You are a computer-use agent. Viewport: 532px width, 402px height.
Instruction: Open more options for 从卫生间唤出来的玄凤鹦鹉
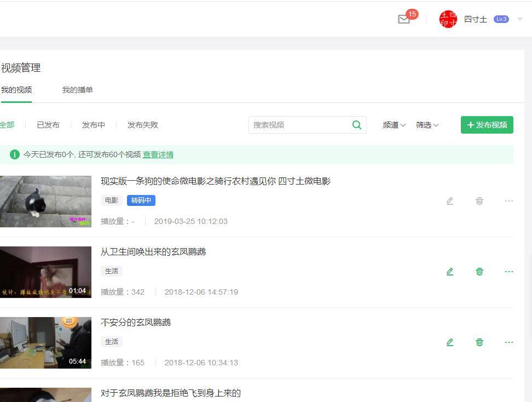(509, 272)
